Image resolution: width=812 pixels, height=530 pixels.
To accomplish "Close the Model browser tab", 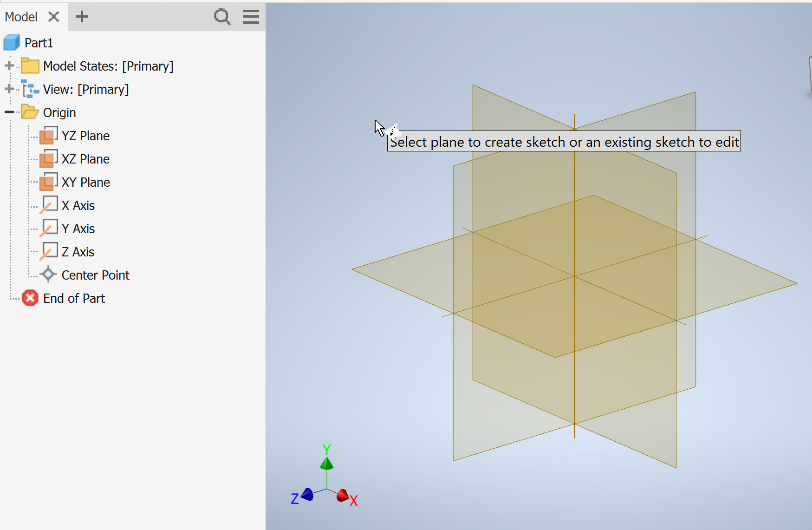I will tap(54, 17).
